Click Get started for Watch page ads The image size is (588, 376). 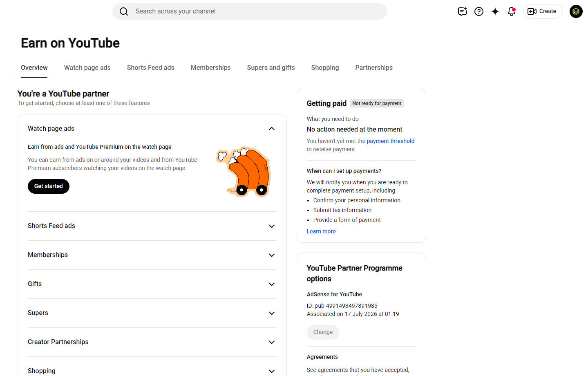[49, 186]
